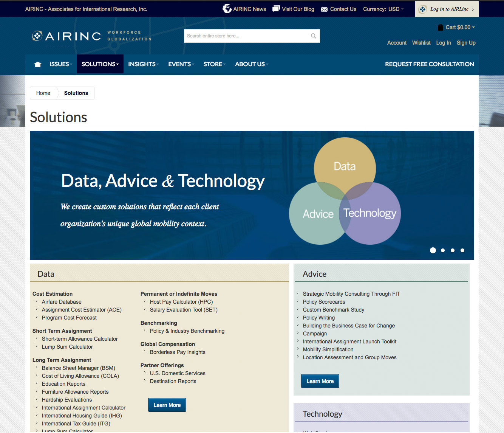504x433 pixels.
Task: Click the Contact Us envelope icon
Action: 324,9
